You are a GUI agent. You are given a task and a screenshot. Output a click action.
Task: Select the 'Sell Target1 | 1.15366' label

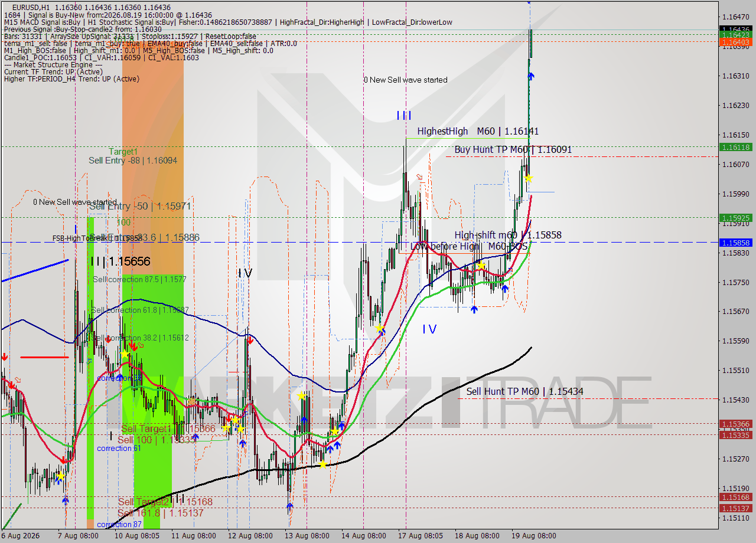[x=168, y=429]
